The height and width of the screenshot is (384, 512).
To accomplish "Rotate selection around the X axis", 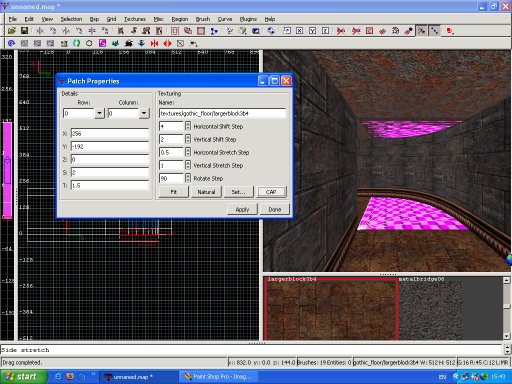I will click(x=53, y=31).
